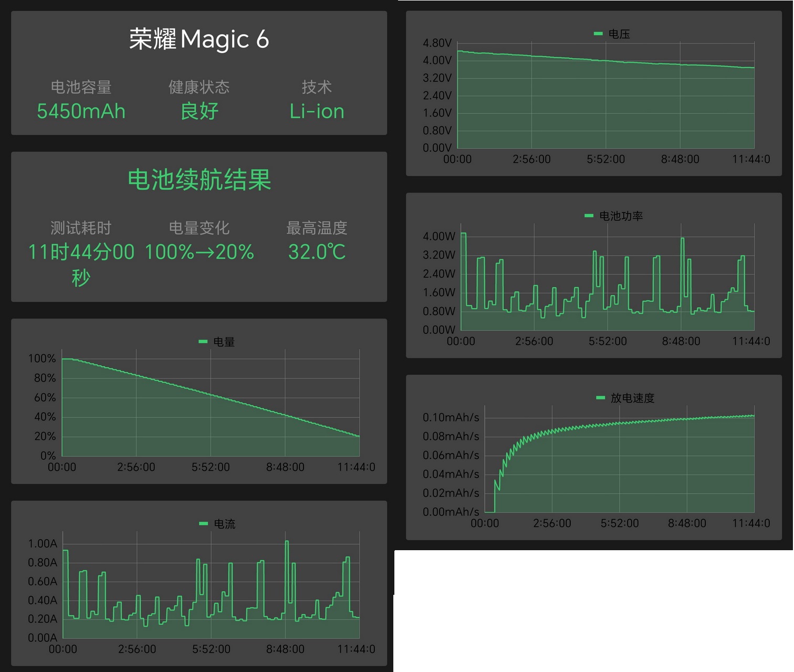Click the 健康状态 label

click(199, 87)
